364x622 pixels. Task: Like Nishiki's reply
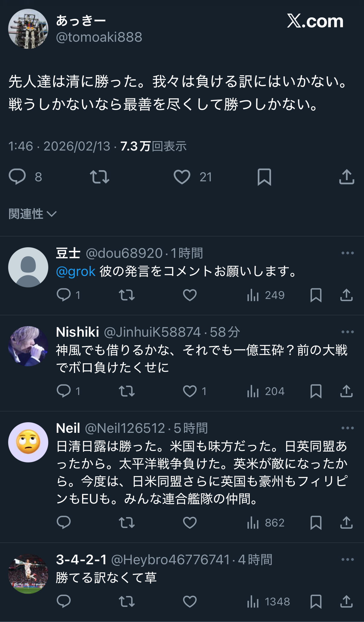click(190, 391)
